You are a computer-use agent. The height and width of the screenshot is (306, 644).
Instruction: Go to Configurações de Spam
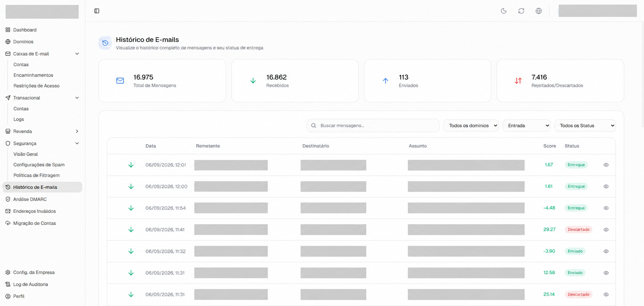point(39,165)
